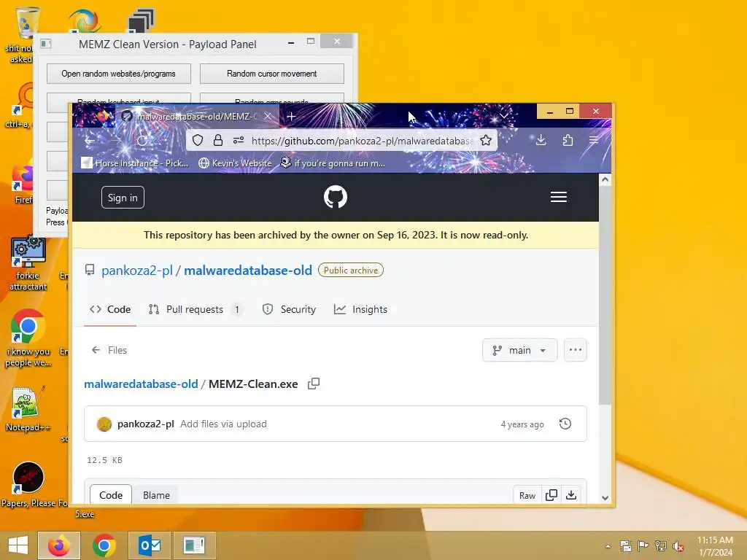Select the Code repository tab

point(110,309)
